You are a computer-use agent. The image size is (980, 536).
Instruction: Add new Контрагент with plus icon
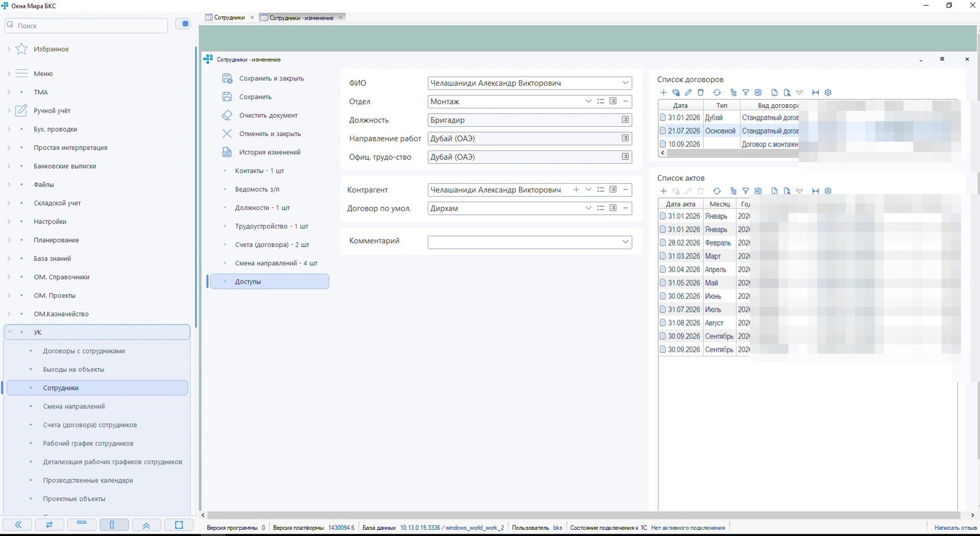coord(576,190)
